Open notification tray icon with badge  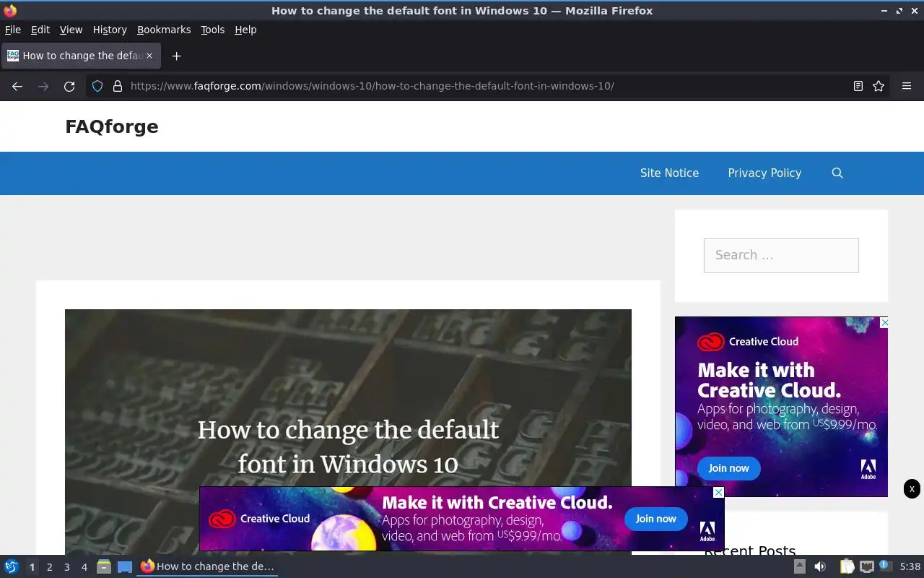[x=886, y=566]
